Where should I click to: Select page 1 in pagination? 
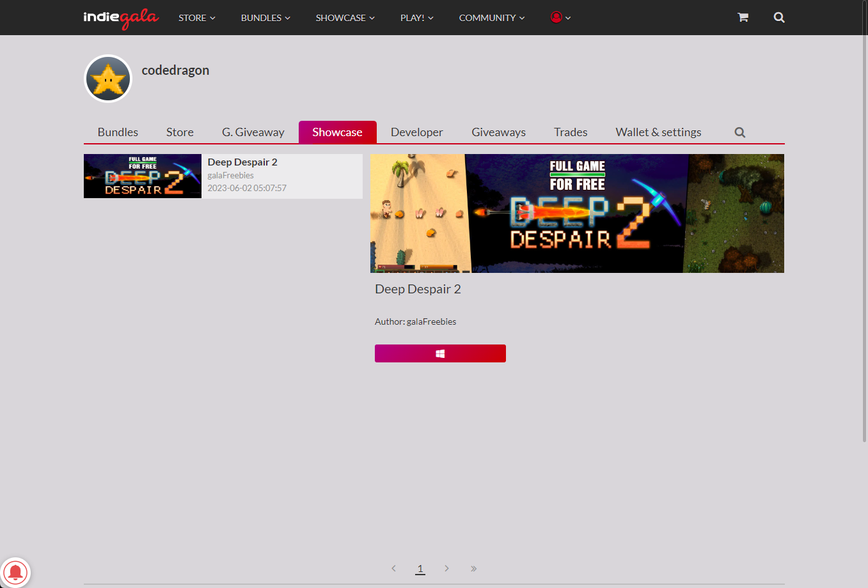click(x=420, y=568)
